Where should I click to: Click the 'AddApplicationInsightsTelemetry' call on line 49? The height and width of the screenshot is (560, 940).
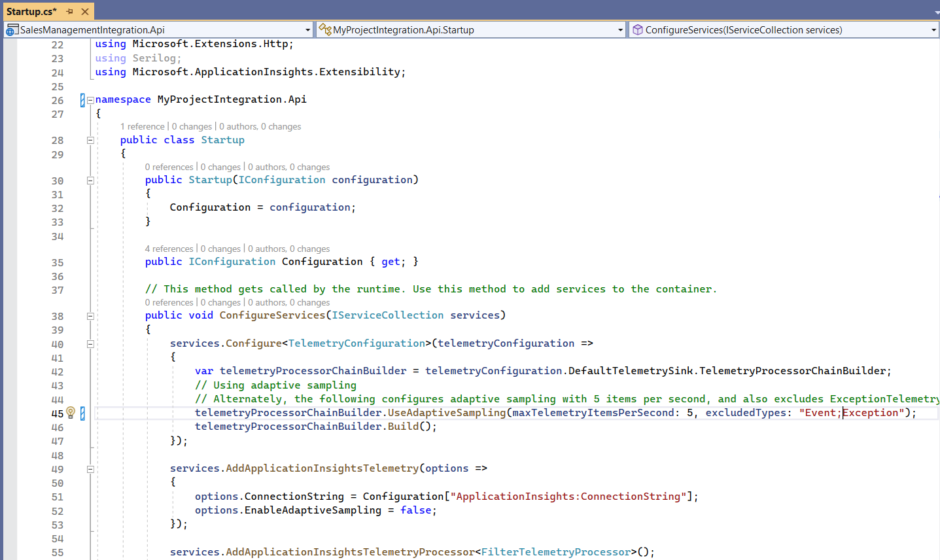(322, 468)
